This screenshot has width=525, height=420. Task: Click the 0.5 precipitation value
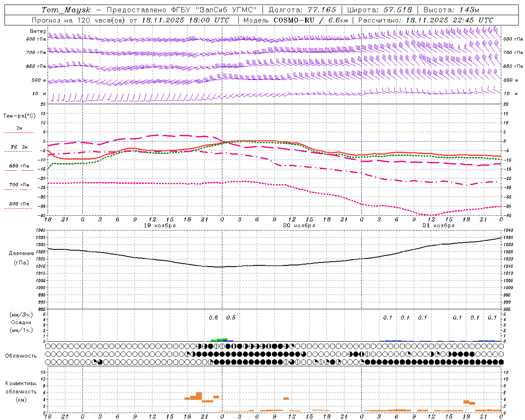click(x=231, y=317)
